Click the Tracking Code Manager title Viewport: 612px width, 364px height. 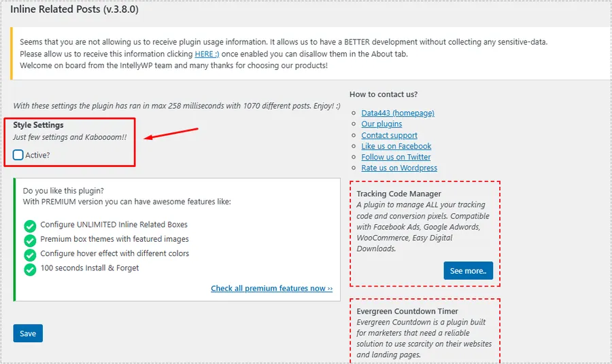pyautogui.click(x=398, y=194)
